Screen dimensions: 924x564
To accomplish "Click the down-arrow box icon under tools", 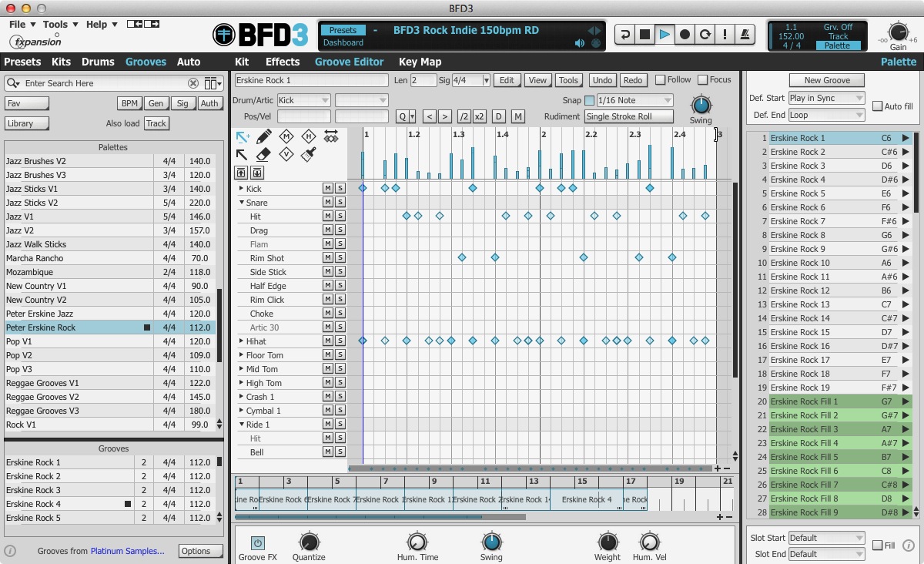I will (x=257, y=173).
